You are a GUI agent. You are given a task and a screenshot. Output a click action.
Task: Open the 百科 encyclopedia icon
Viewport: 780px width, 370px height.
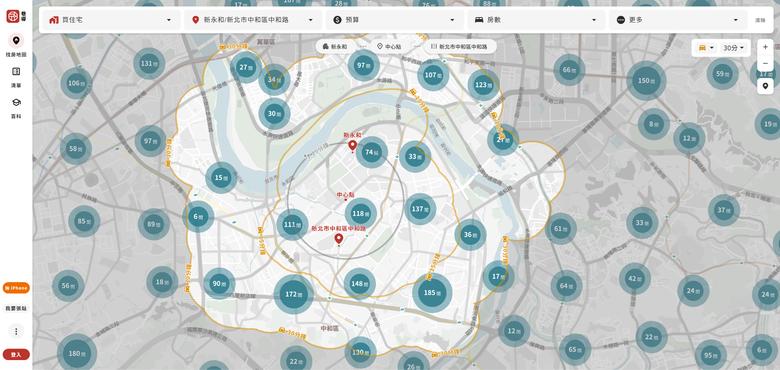16,102
